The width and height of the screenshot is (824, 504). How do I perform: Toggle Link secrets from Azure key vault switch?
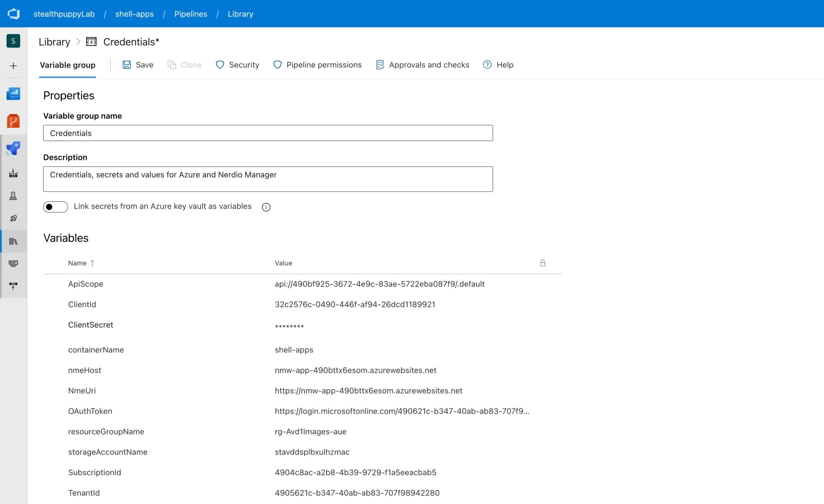[x=56, y=207]
